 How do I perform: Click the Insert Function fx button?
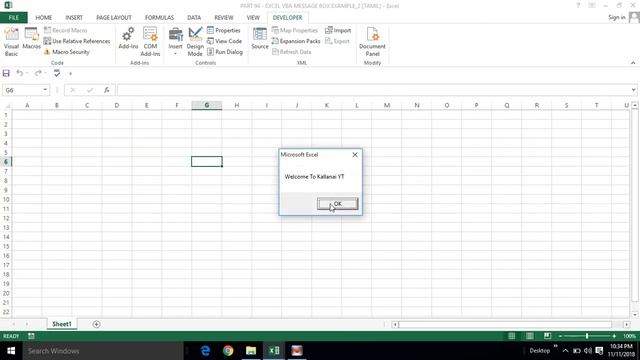coord(107,90)
